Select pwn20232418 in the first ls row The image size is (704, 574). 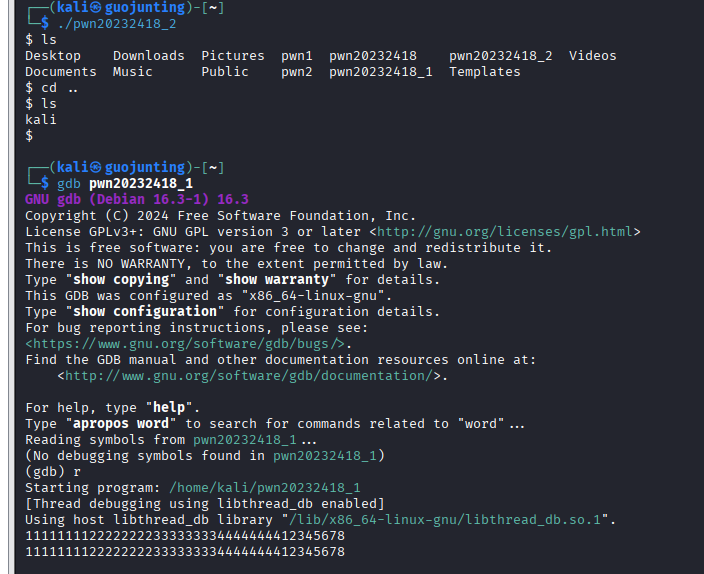tap(373, 56)
